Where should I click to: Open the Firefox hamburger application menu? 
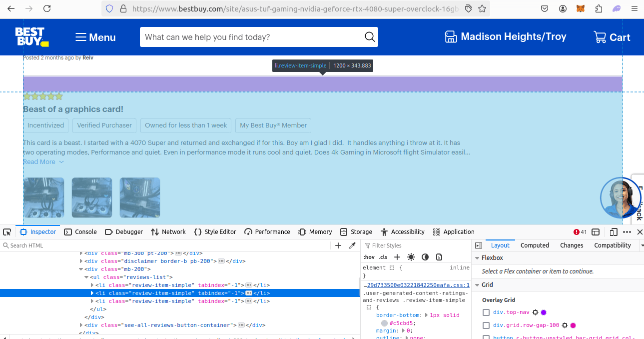coord(635,8)
